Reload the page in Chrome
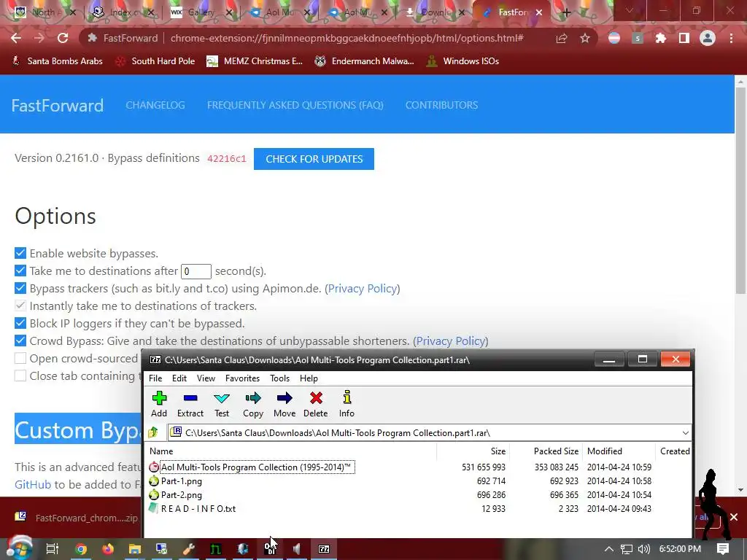The height and width of the screenshot is (560, 747). point(63,38)
